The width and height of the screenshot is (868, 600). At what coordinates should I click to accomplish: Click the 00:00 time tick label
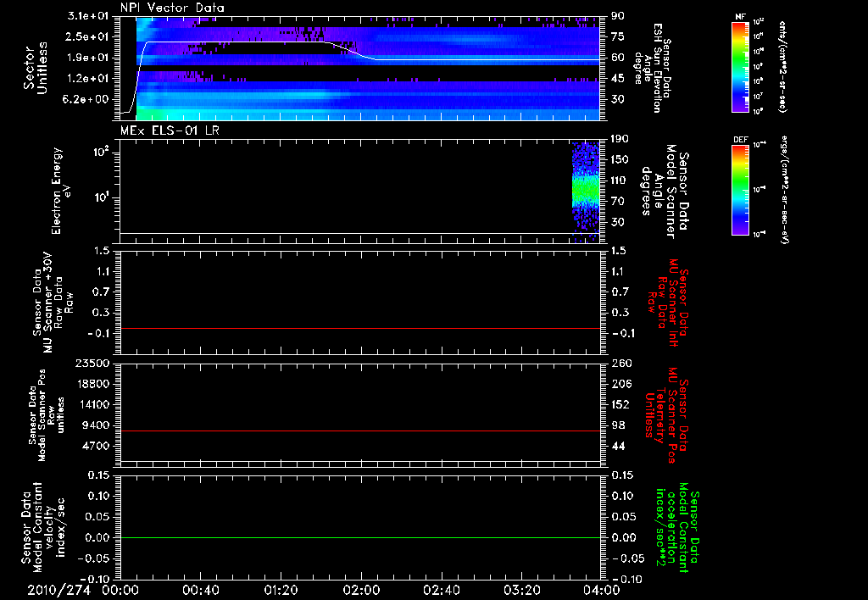tap(120, 590)
